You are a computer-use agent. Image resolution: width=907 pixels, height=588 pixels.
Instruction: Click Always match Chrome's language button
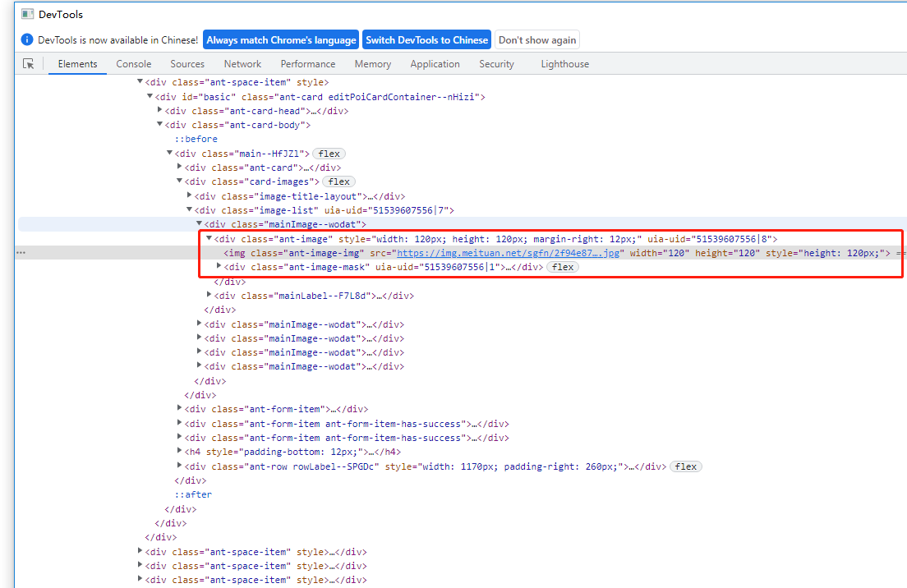coord(281,40)
